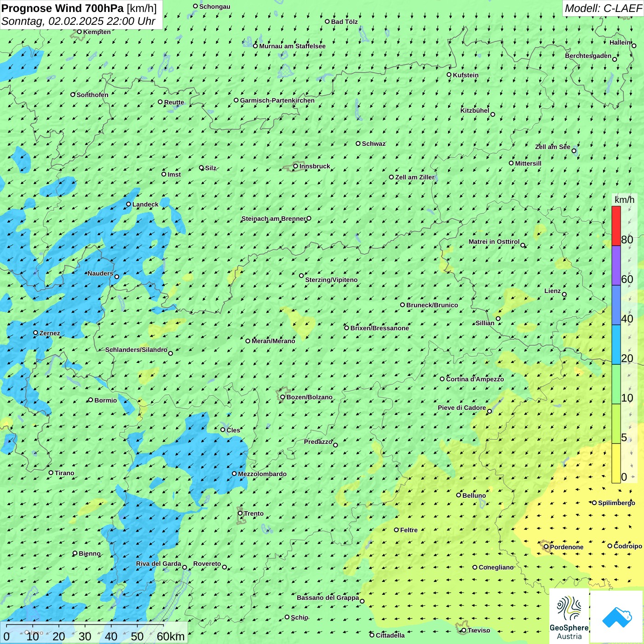The image size is (644, 644).
Task: Click the km/h legend heading
Action: pyautogui.click(x=625, y=200)
